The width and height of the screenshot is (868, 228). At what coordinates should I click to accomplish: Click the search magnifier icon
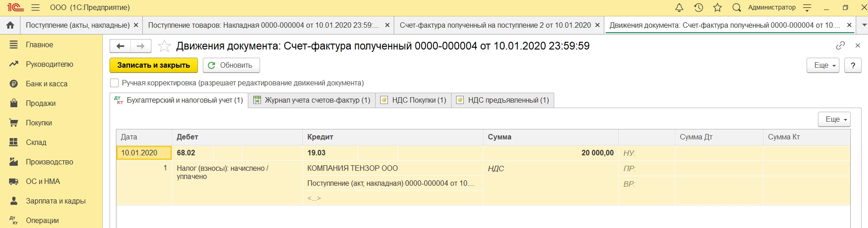coord(737,8)
